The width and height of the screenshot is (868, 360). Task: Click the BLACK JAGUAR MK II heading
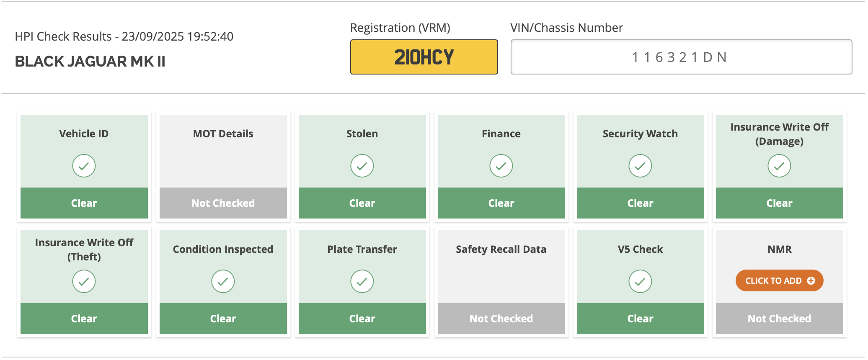(90, 61)
